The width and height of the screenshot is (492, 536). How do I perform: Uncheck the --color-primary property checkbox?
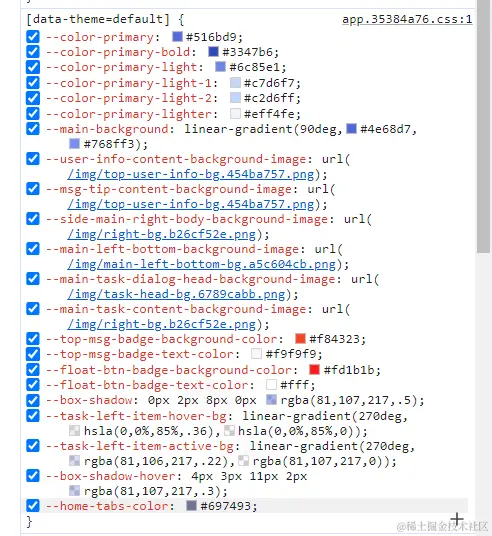tap(33, 37)
